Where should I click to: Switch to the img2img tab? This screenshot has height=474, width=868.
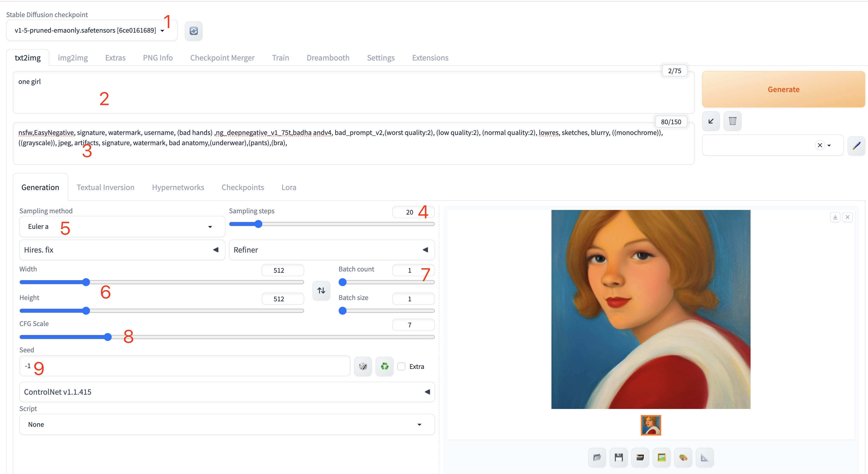pos(73,58)
